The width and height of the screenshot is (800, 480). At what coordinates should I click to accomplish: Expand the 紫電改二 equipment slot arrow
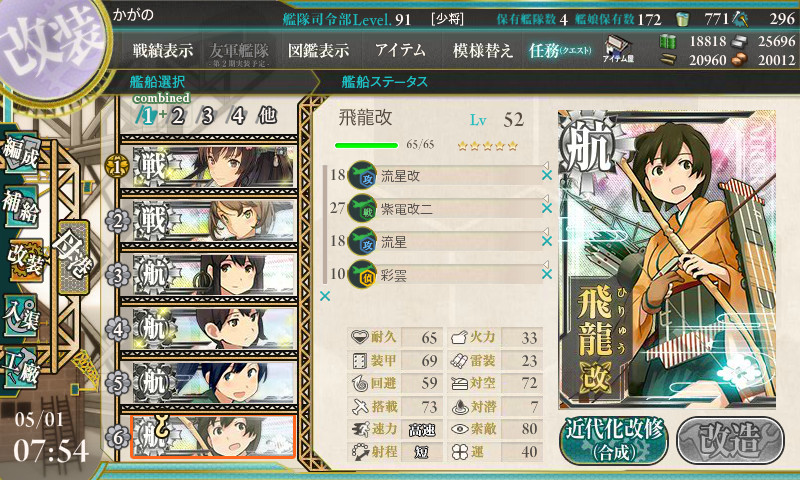pyautogui.click(x=545, y=198)
